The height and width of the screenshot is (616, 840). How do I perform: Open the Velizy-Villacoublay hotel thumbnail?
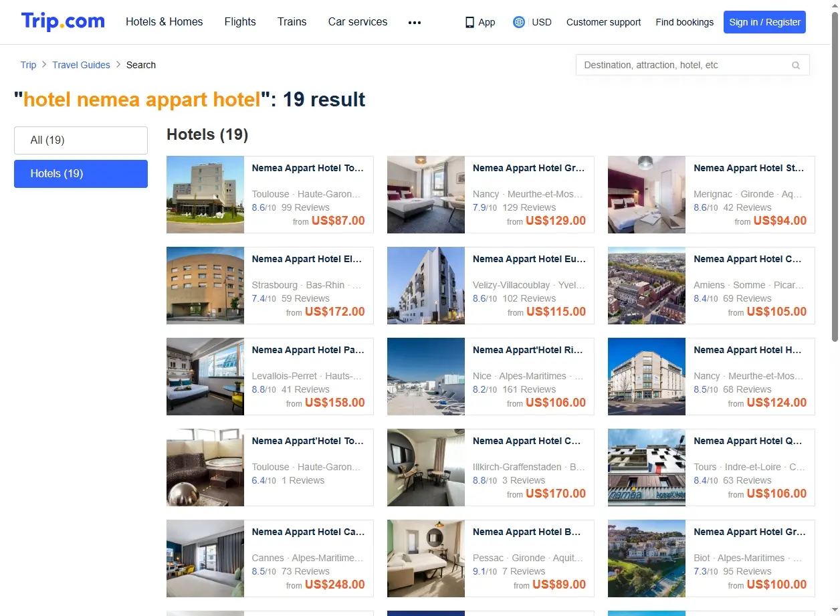click(x=426, y=286)
